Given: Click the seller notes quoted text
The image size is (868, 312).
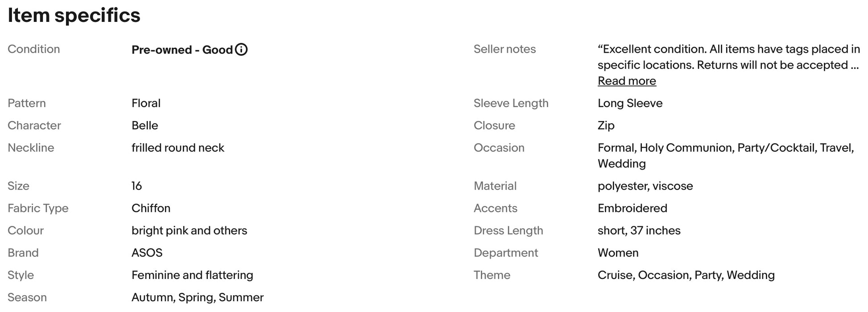Looking at the screenshot, I should (x=728, y=57).
